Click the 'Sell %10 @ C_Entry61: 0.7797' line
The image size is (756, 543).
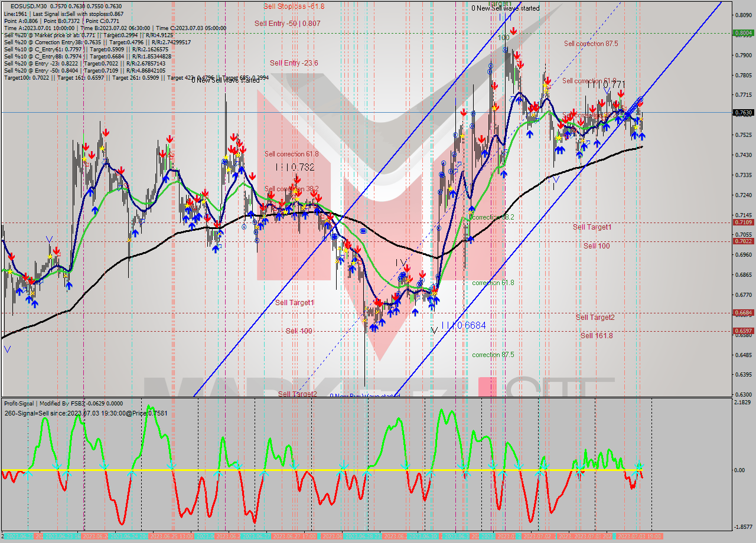tap(86, 49)
